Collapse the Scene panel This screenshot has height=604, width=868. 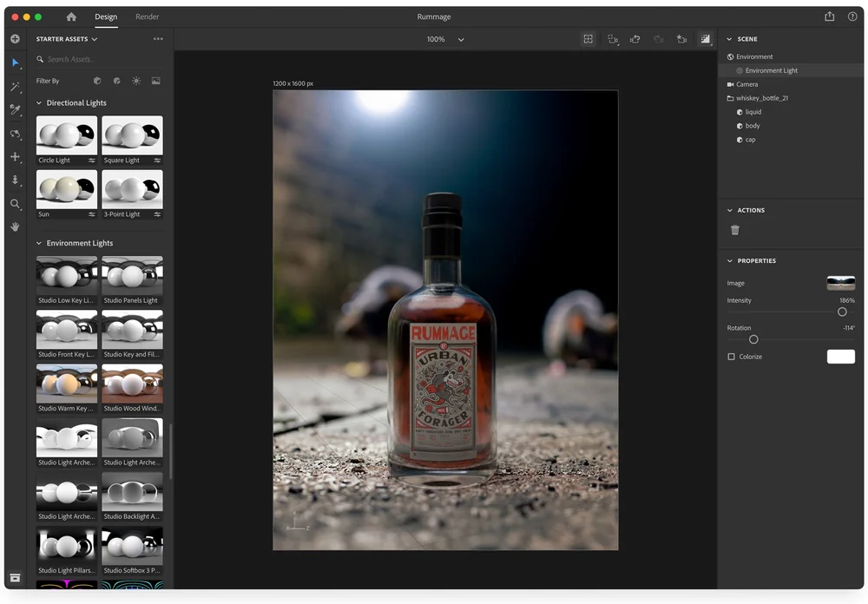729,39
